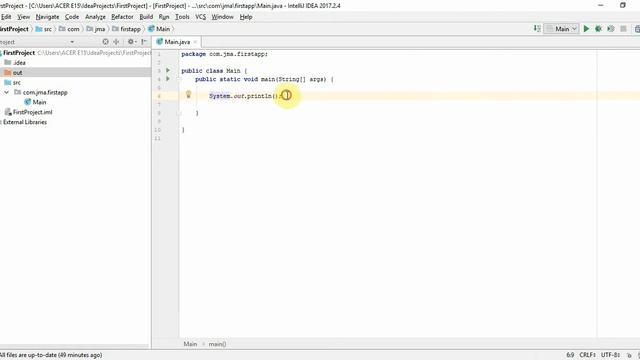The image size is (640, 360).
Task: Click the run gutter arrow on main method line
Action: (168, 79)
